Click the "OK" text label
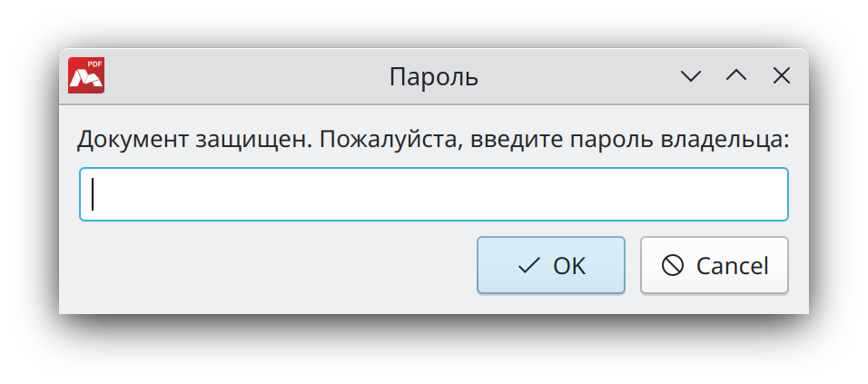The width and height of the screenshot is (868, 384). (x=569, y=266)
